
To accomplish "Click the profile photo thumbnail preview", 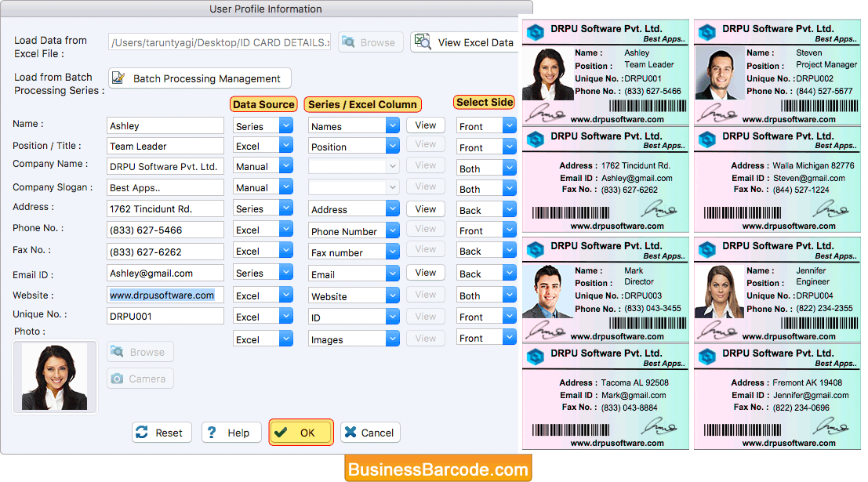I will click(x=54, y=376).
